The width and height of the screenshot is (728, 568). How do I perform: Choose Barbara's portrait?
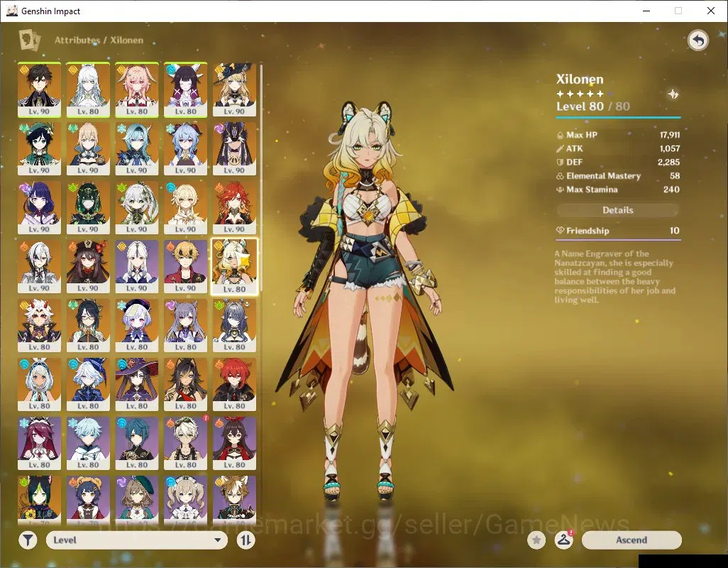186,499
